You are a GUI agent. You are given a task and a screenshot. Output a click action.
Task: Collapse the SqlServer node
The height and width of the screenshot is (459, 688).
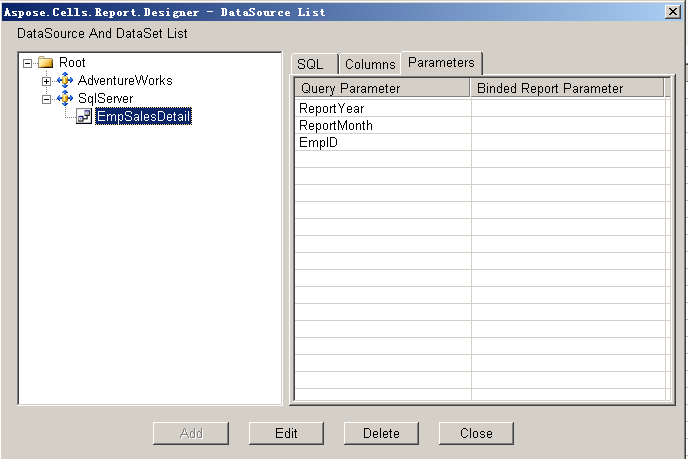pos(47,99)
